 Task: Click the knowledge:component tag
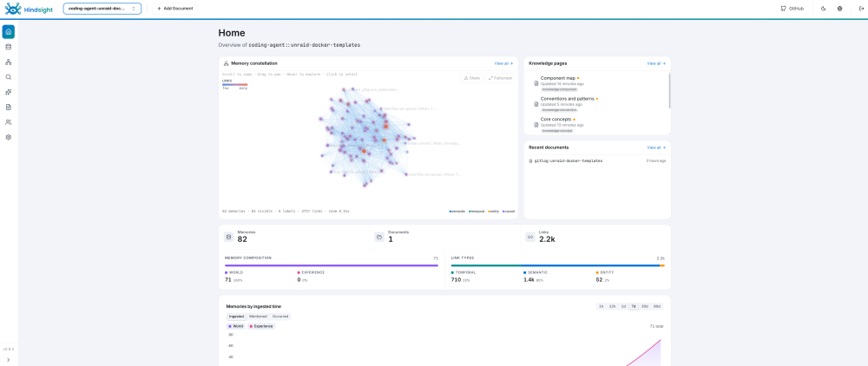pos(558,89)
